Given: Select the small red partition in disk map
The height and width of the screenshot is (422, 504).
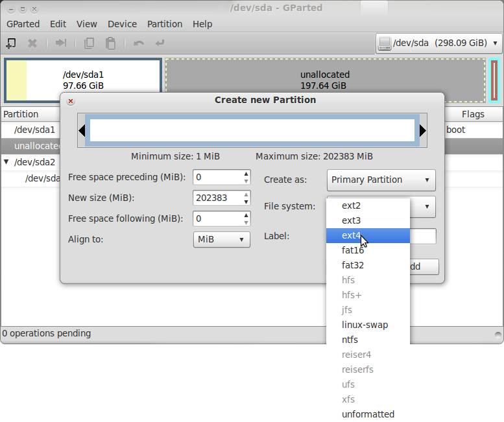Looking at the screenshot, I should pos(494,80).
